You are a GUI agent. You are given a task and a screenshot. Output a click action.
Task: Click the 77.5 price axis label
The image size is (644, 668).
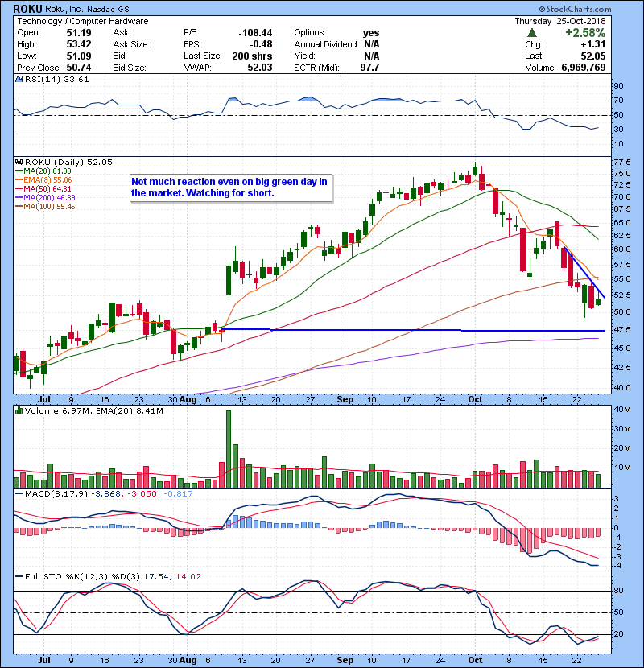(622, 163)
